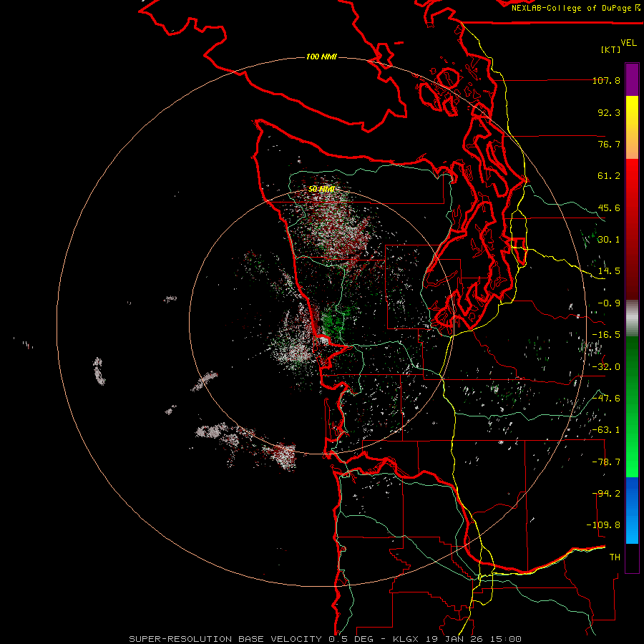Select the 107.8 velocity legend value
Screen dimensions: 644x644
(x=606, y=80)
